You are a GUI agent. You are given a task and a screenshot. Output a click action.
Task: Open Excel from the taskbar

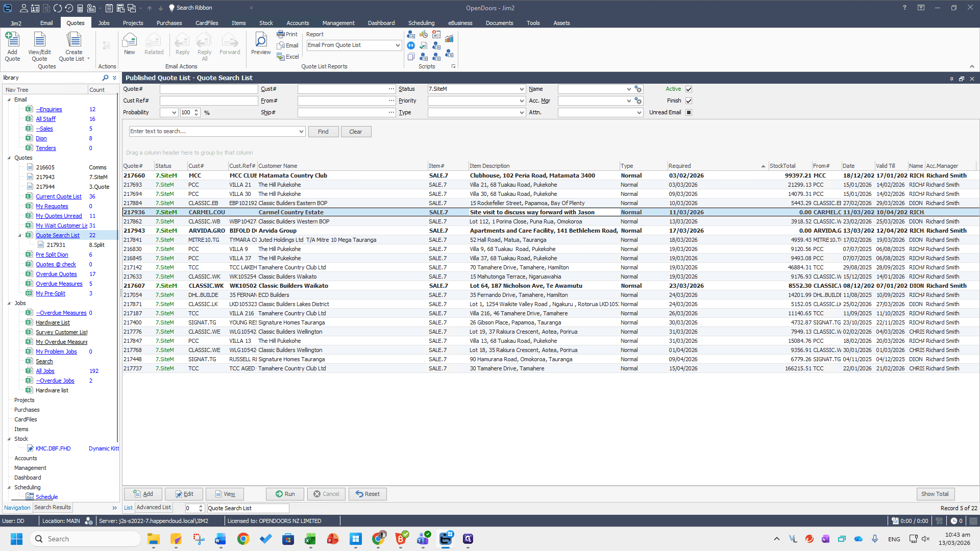click(310, 539)
